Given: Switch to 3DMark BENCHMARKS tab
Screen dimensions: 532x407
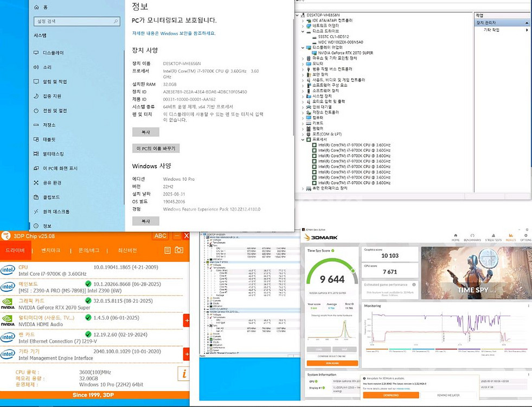Looking at the screenshot, I should pos(472,237).
